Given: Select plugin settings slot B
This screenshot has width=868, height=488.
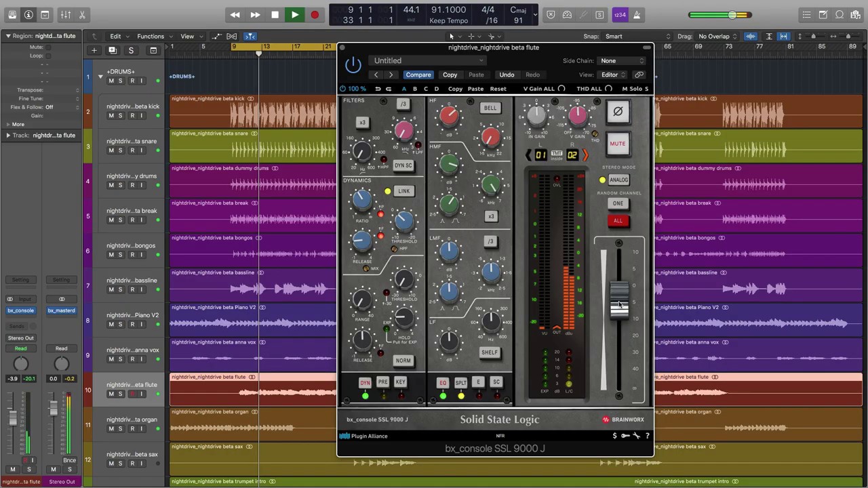Looking at the screenshot, I should pos(415,89).
